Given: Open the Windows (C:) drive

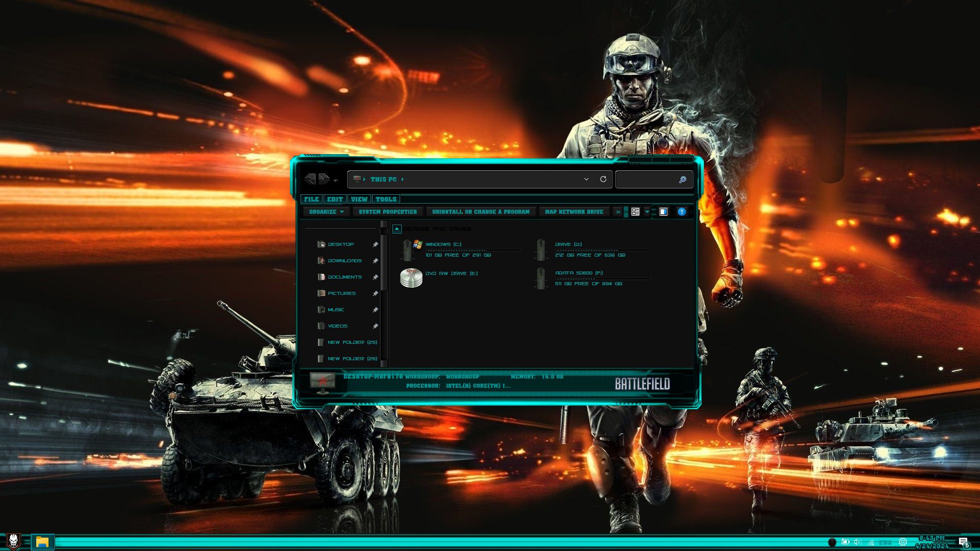Looking at the screenshot, I should click(461, 249).
